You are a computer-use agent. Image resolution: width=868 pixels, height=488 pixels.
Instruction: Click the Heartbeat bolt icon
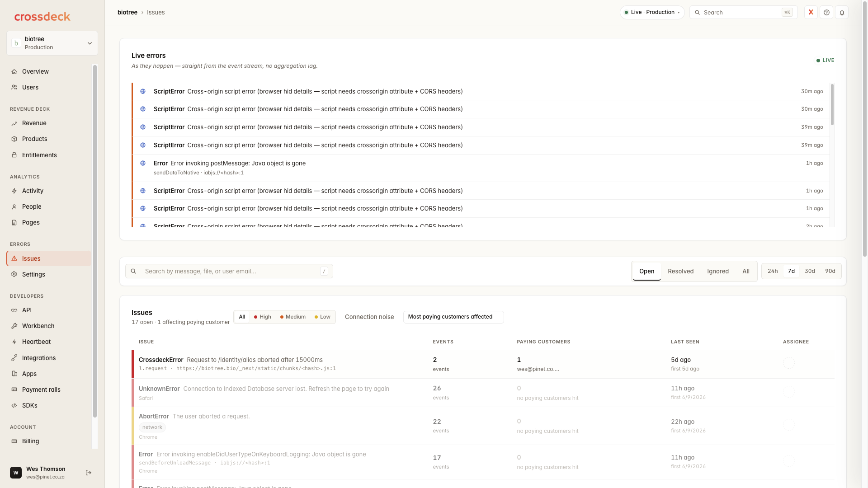coord(14,342)
